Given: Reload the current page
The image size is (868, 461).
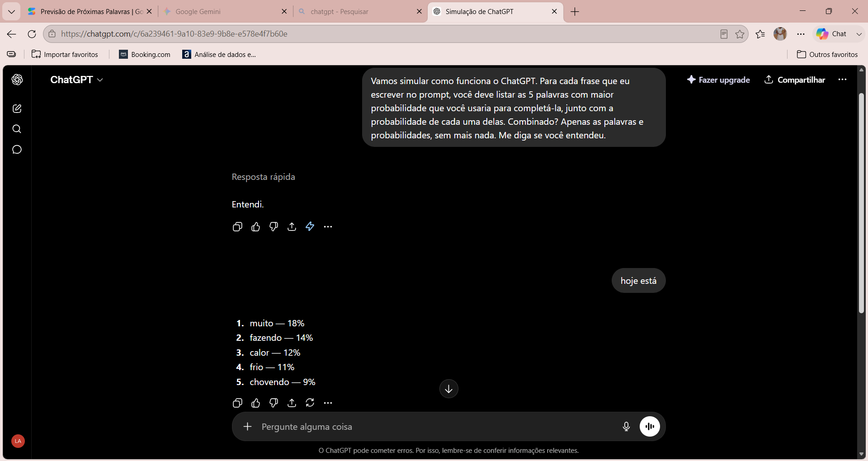Looking at the screenshot, I should [32, 34].
